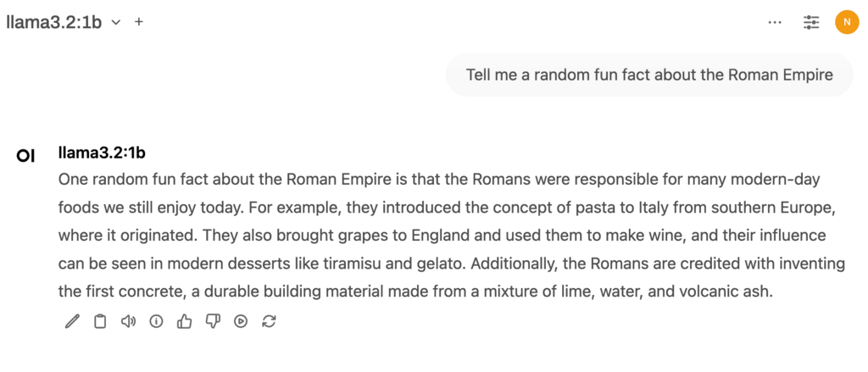The image size is (868, 372).
Task: Edit the llama3.2:1b response with pencil icon
Action: point(72,321)
